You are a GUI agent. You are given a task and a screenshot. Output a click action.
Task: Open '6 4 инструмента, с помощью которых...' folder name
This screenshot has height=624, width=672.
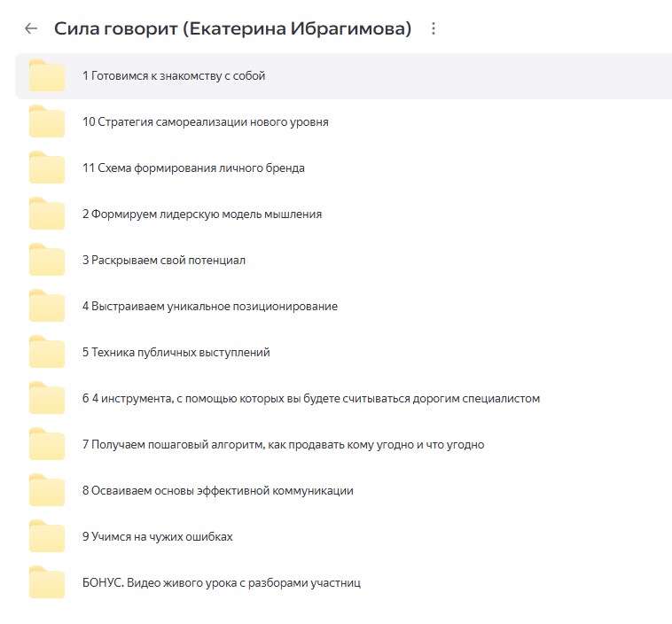[x=311, y=399]
